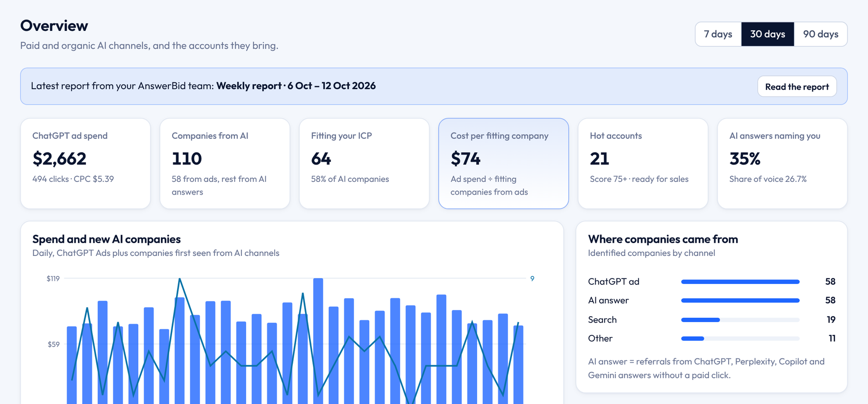868x404 pixels.
Task: Click the 'Identified companies by channel' subtitle
Action: point(651,253)
